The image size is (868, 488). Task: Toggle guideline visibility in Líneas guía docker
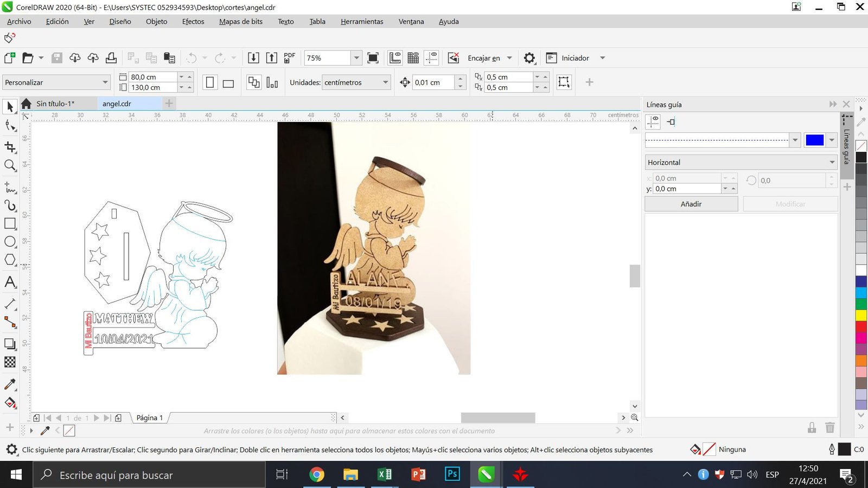point(653,122)
